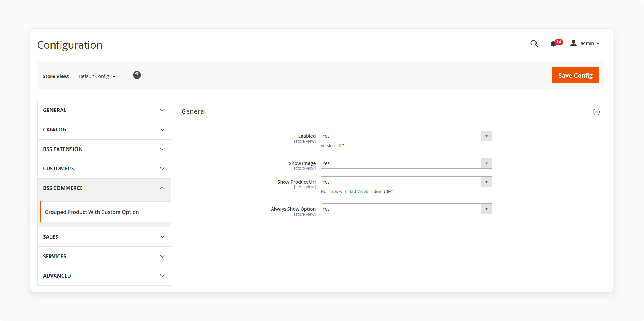Open the Enabled dropdown
The image size is (644, 321).
pyautogui.click(x=406, y=136)
